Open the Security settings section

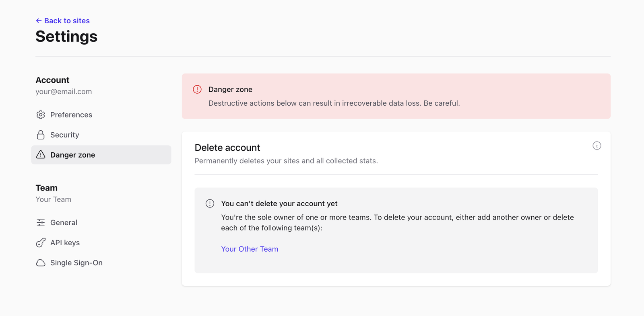coord(101,135)
